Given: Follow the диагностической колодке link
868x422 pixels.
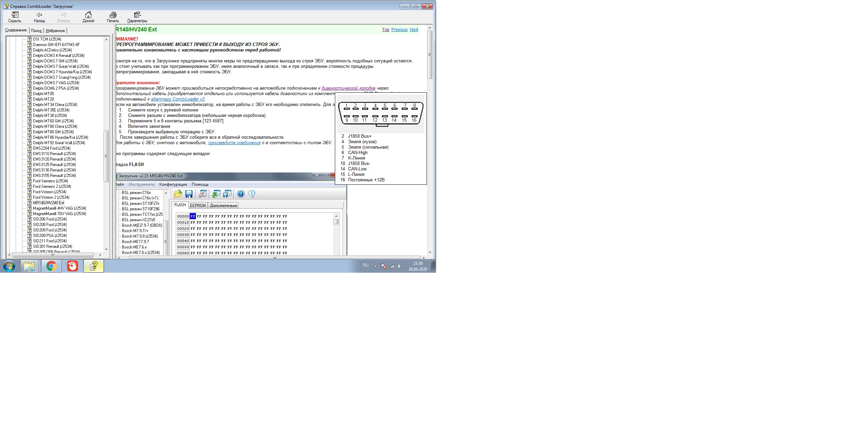Looking at the screenshot, I should pos(348,88).
